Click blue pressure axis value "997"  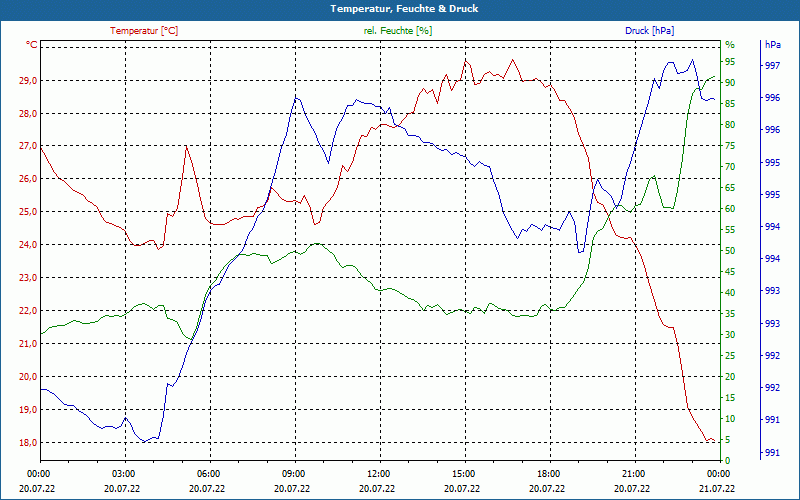pyautogui.click(x=772, y=66)
